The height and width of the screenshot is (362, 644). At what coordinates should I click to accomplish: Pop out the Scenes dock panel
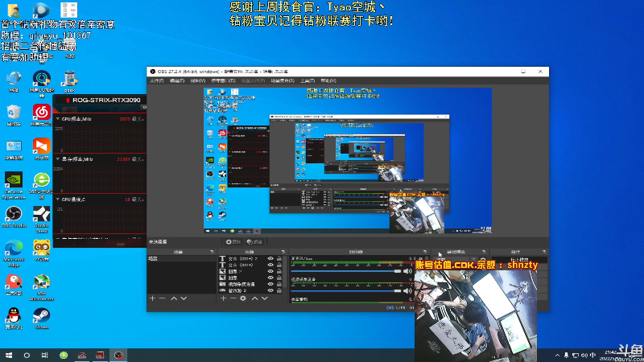(212, 252)
